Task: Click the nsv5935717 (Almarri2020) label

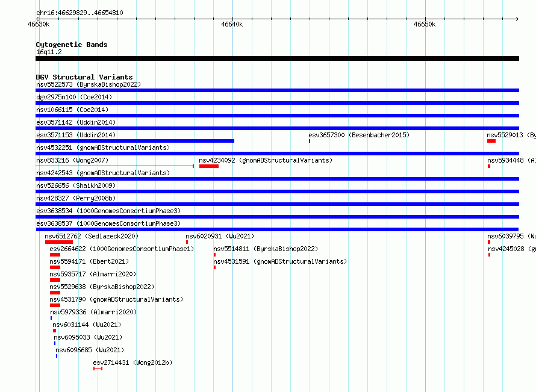Action: pyautogui.click(x=93, y=274)
